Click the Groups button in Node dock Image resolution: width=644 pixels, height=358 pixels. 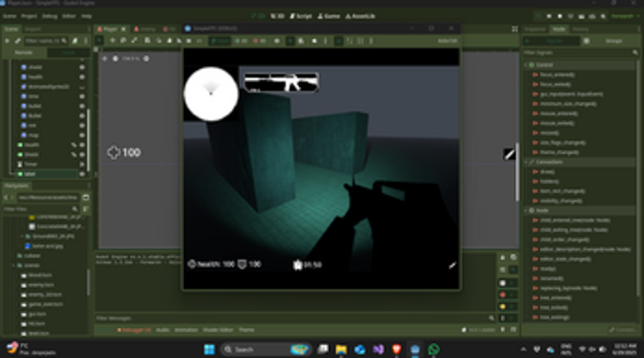pos(612,40)
